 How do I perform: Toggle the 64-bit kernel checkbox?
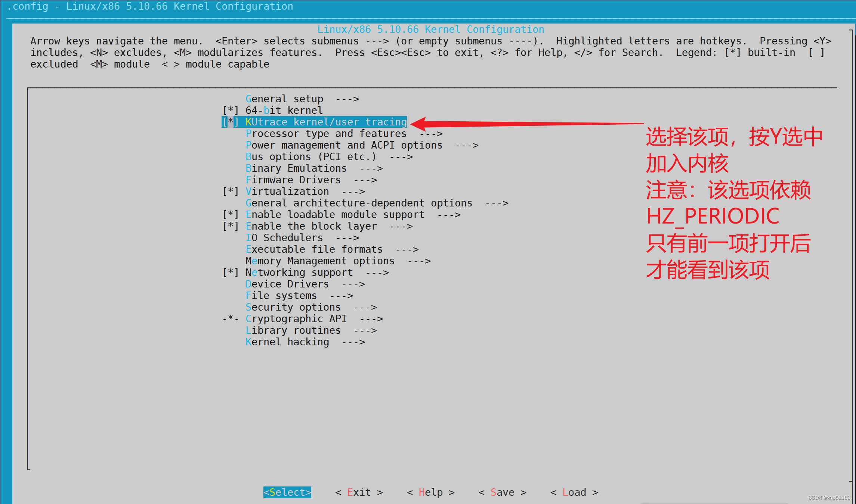click(x=230, y=111)
